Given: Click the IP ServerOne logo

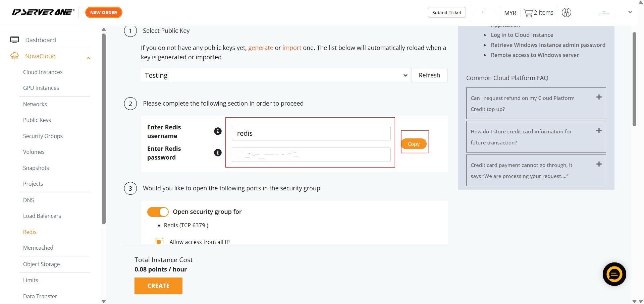Looking at the screenshot, I should [x=43, y=12].
